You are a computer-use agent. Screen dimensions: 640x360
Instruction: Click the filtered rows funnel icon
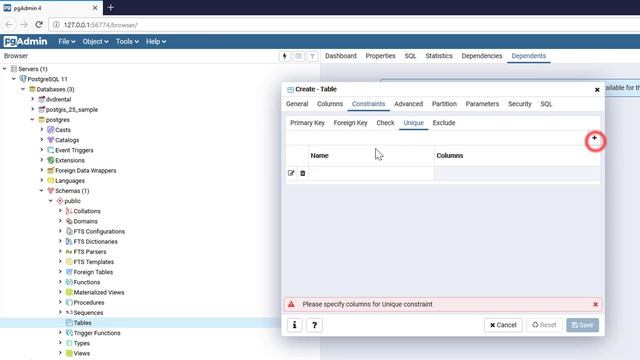(x=312, y=56)
